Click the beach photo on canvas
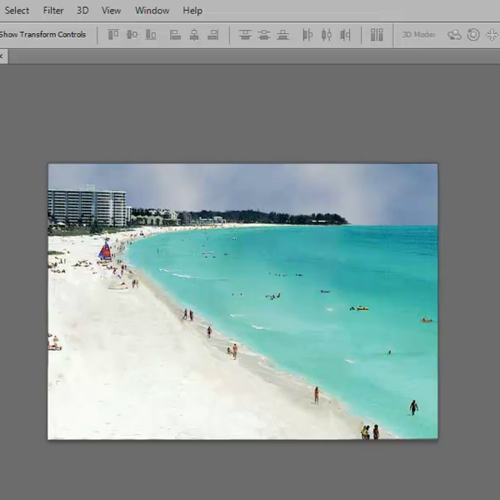 coord(243,301)
